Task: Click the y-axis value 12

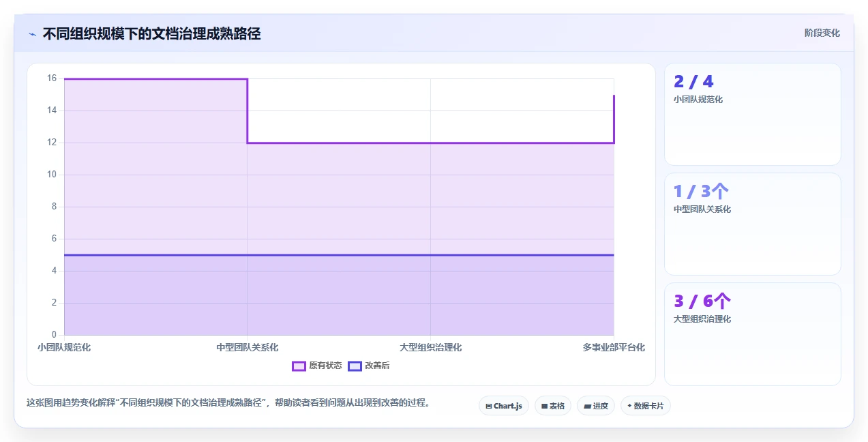Action: (51, 143)
